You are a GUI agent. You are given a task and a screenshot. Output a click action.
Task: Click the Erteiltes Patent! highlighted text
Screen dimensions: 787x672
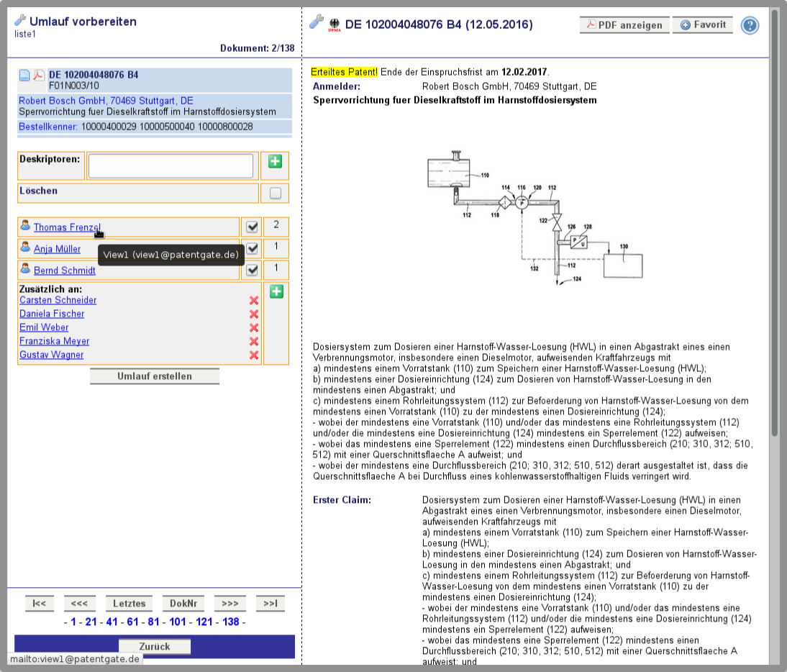click(344, 72)
